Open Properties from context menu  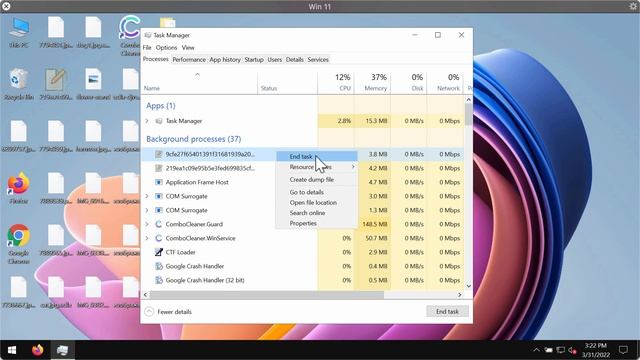click(x=317, y=223)
